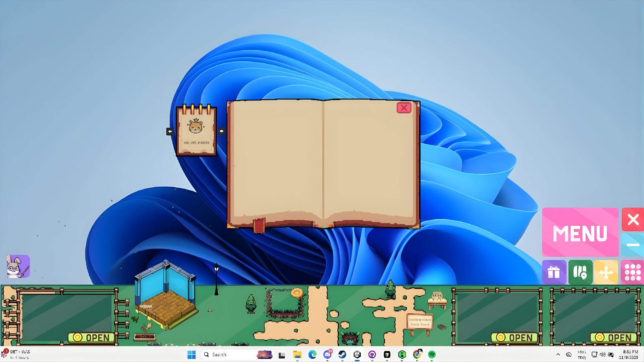Screen dimensions: 644x362
Task: Go to the next journal page arrow
Action: click(221, 131)
